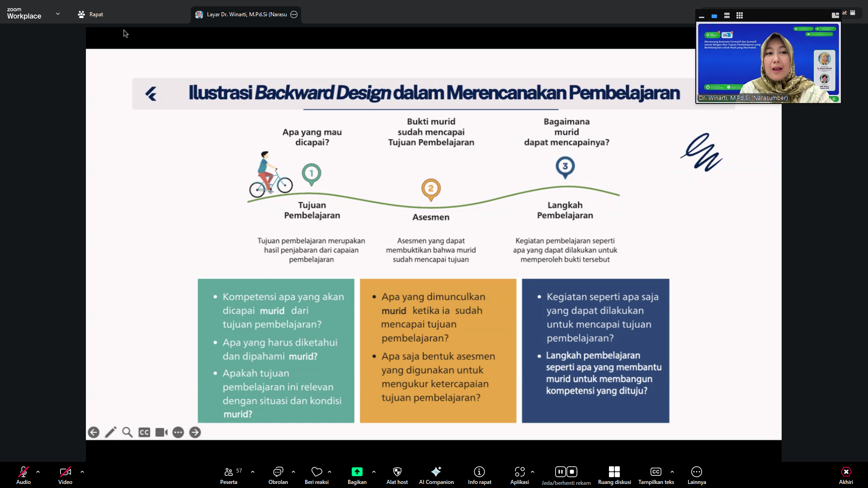Expand the Audio options caret

click(x=38, y=472)
